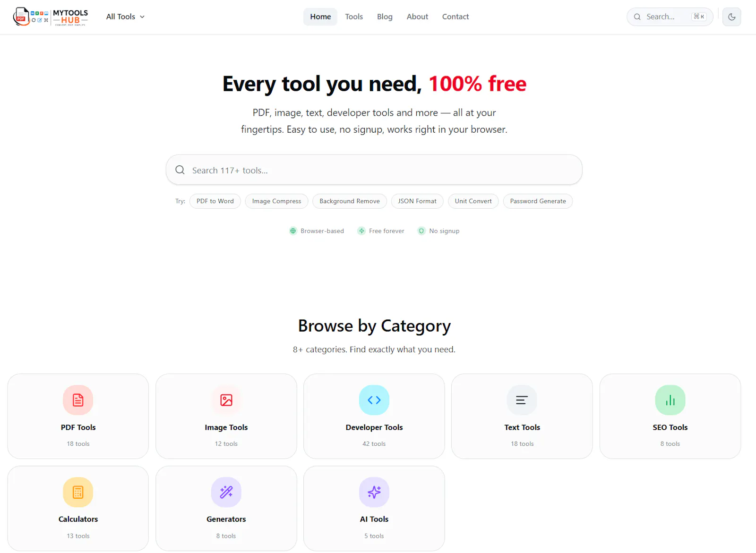The height and width of the screenshot is (553, 756).
Task: Click the 'Browse by Category' heading
Action: tap(374, 326)
